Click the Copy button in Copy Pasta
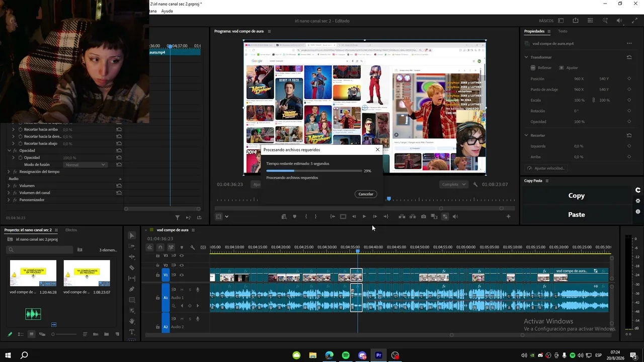The width and height of the screenshot is (644, 362). (x=577, y=196)
